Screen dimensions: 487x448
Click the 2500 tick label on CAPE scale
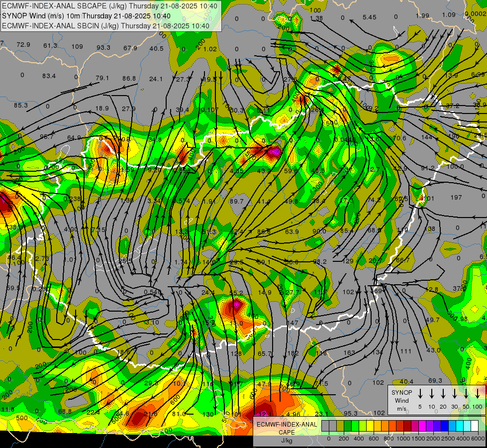pos(448,439)
